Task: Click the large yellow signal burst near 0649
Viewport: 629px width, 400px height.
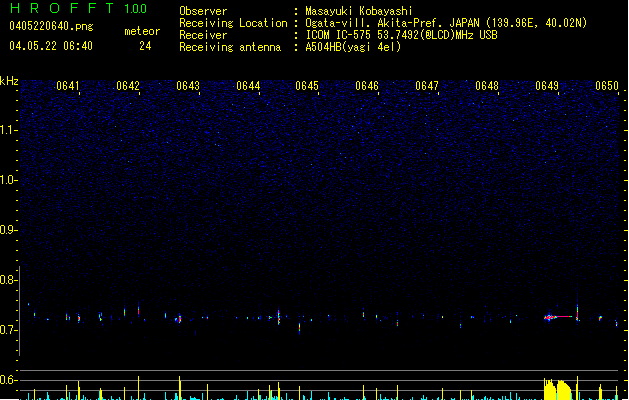Action: pyautogui.click(x=557, y=389)
